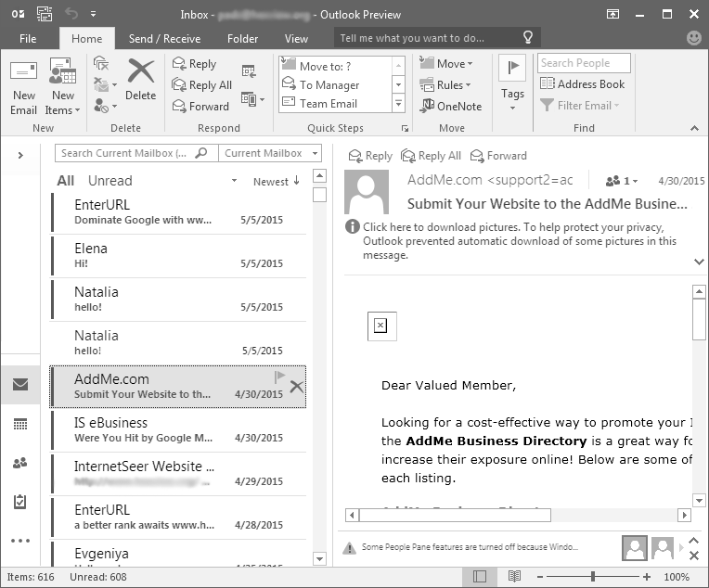Open the Quick Steps dialog launcher
709x588 pixels.
pos(405,128)
